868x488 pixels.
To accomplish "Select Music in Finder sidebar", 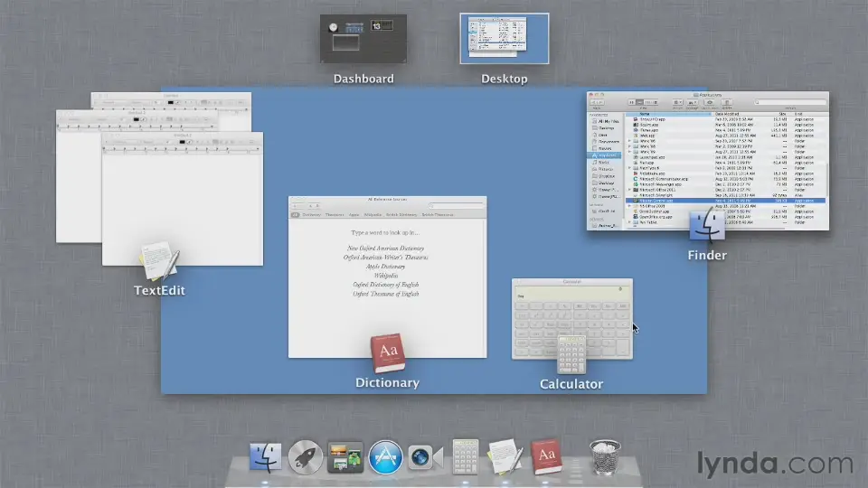I will [602, 162].
